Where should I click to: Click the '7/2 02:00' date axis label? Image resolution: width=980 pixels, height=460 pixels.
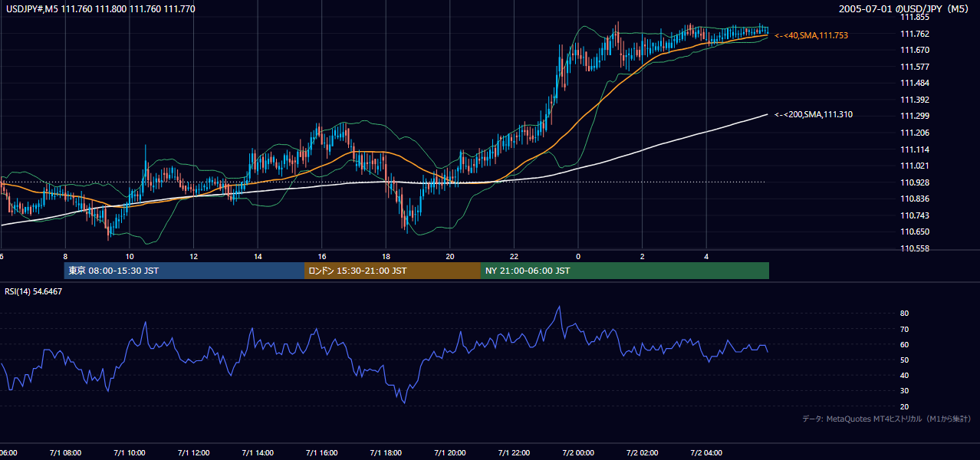[x=643, y=453]
